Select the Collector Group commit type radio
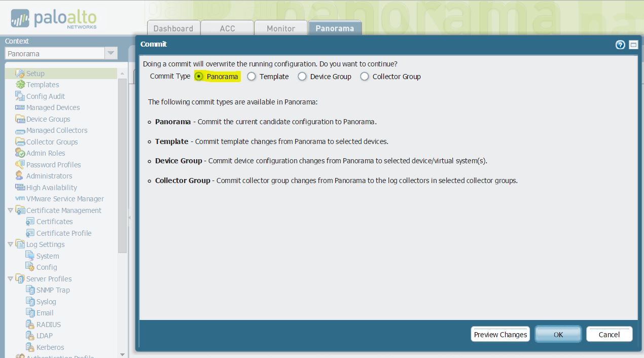The height and width of the screenshot is (358, 644). pos(365,77)
